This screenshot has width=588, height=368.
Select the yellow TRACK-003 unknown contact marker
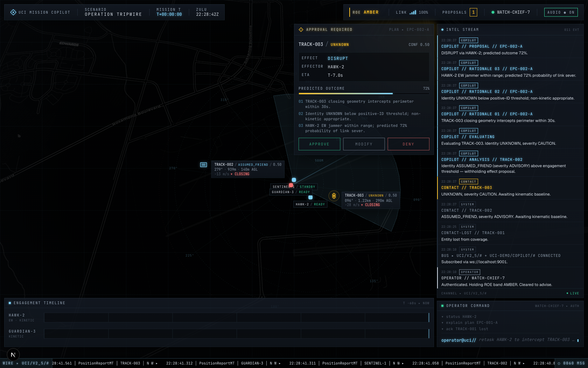coord(334,196)
